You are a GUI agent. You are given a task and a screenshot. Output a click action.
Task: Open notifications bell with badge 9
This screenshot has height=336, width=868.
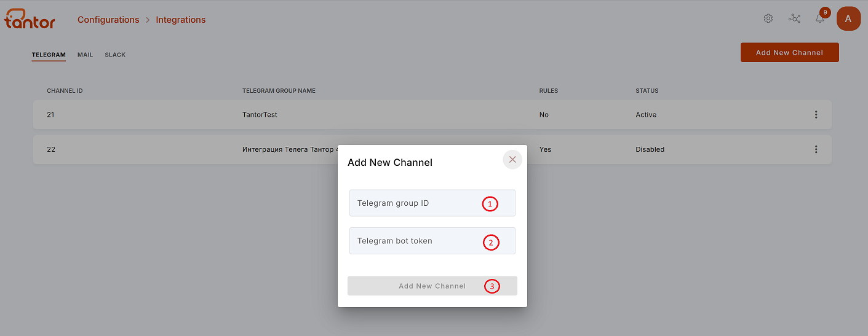(x=820, y=18)
